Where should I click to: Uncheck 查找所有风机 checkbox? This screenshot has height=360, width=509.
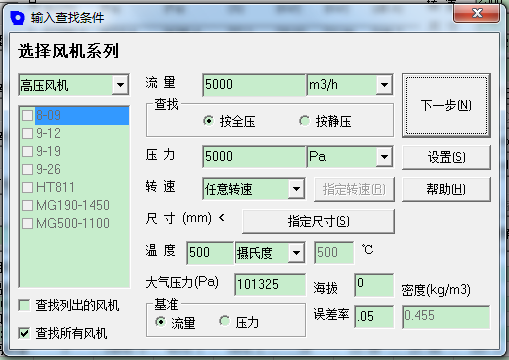tap(24, 333)
